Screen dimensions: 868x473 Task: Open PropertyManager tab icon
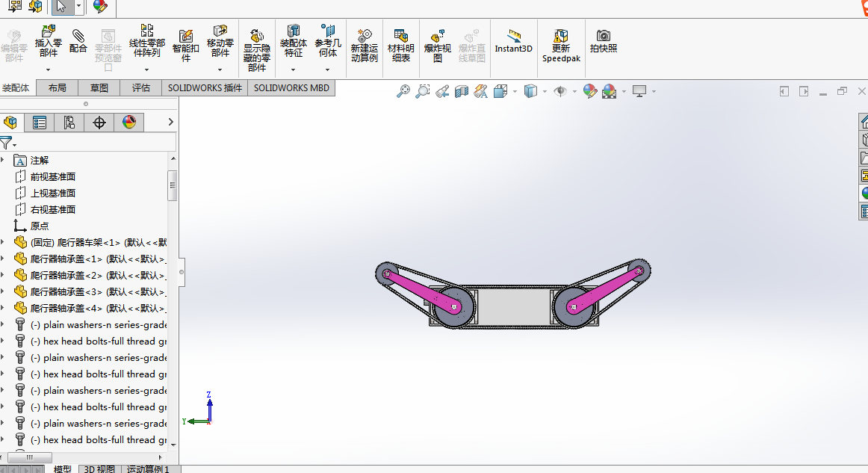[x=40, y=123]
